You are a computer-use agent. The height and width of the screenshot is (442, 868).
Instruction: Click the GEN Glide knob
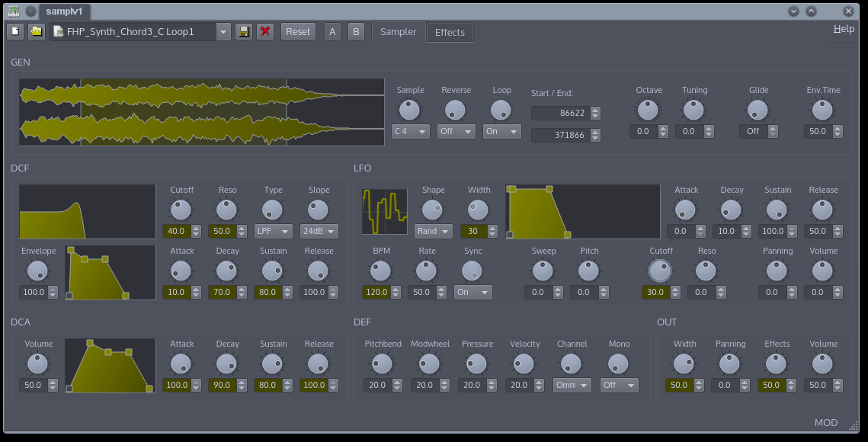pos(757,110)
